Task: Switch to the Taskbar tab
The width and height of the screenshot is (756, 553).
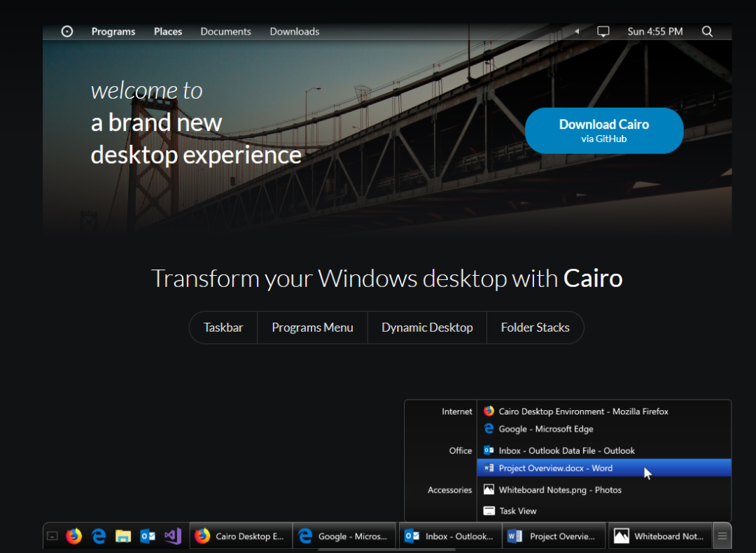Action: (223, 328)
